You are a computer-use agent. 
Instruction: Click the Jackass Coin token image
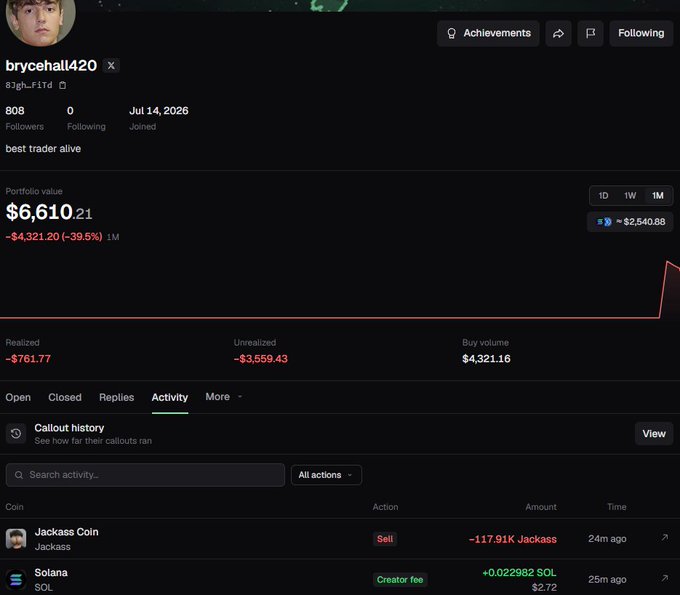[16, 539]
